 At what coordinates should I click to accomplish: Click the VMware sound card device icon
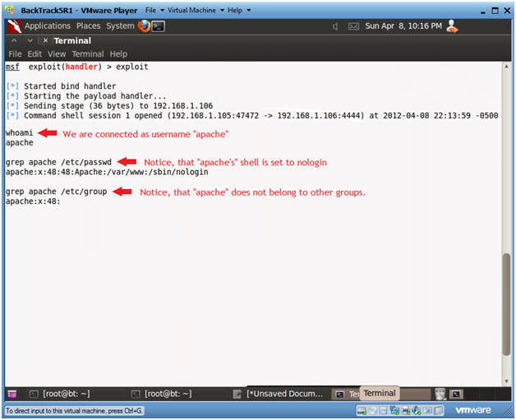(427, 410)
